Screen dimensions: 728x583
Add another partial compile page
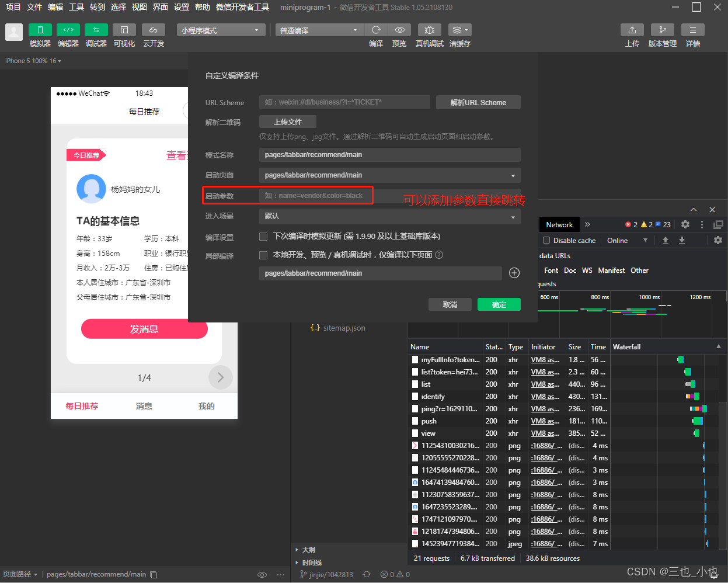[514, 273]
